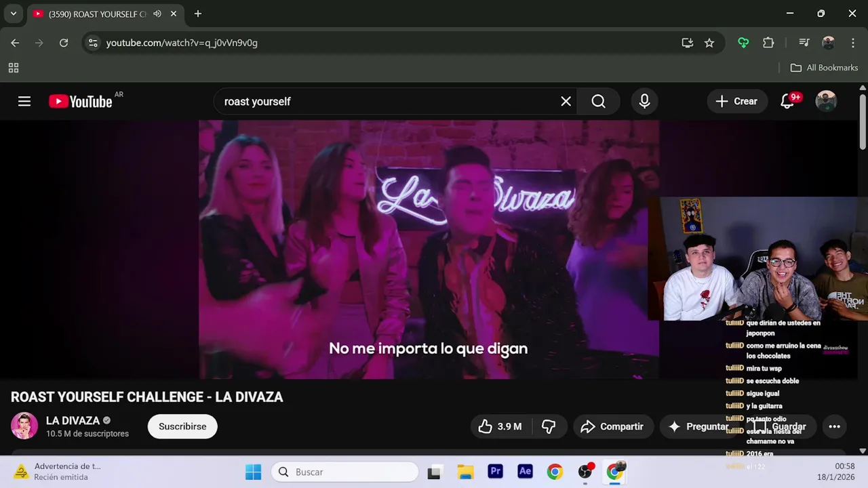Open the Crear upload menu

[737, 102]
